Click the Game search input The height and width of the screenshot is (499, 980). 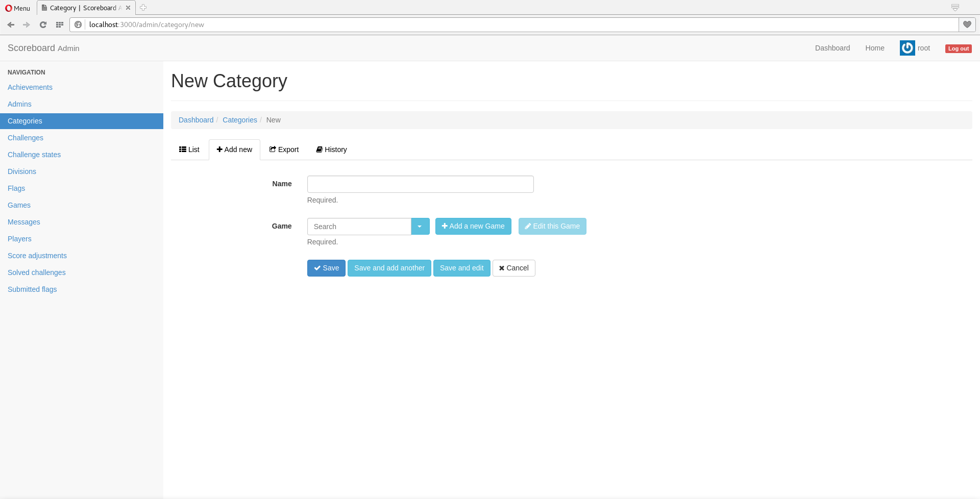tap(359, 227)
